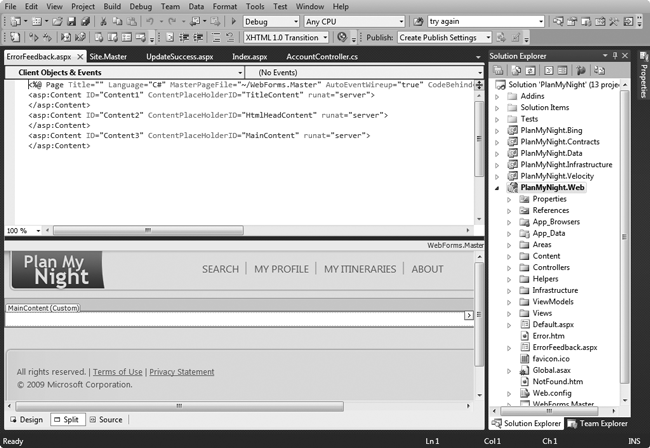
Task: Click the Solution Explorer Properties icon
Action: click(x=498, y=70)
